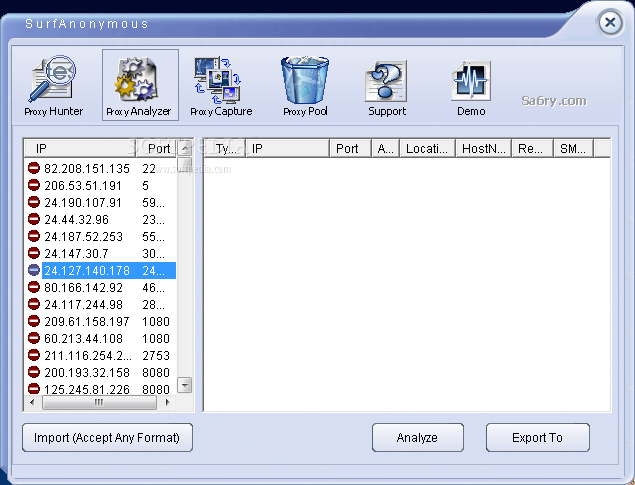Click the Port column header in results table
The width and height of the screenshot is (635, 485).
(350, 148)
